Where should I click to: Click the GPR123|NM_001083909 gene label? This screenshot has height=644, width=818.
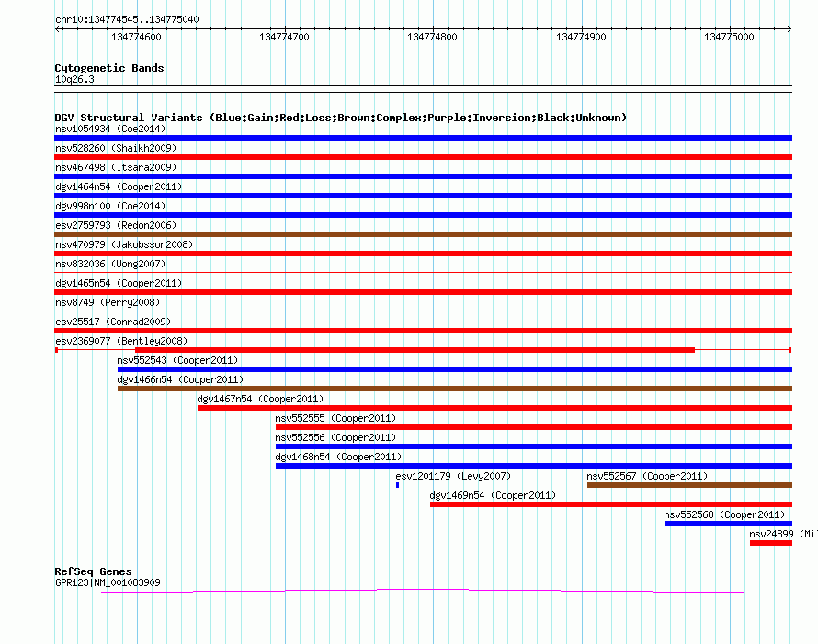108,582
